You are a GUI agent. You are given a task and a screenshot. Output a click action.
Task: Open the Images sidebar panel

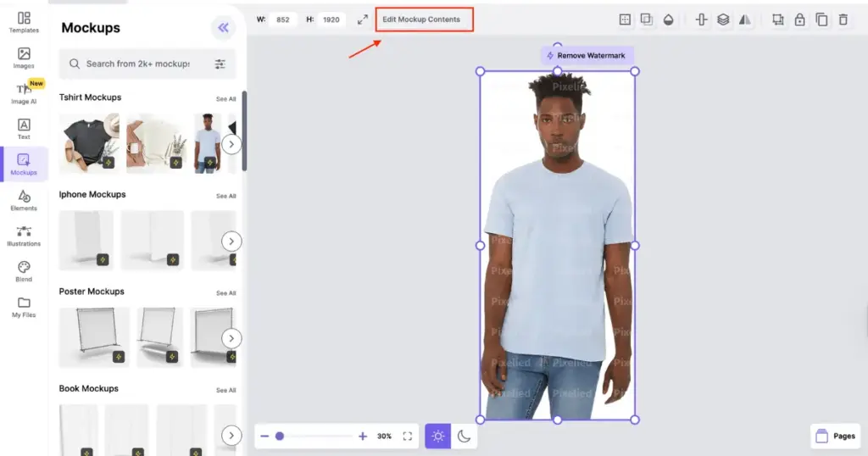(24, 58)
